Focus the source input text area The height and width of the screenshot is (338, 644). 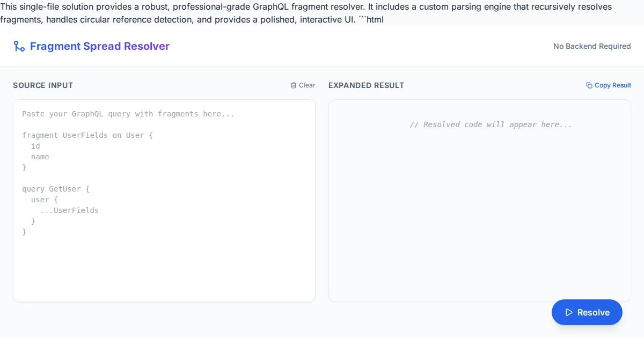pyautogui.click(x=164, y=263)
